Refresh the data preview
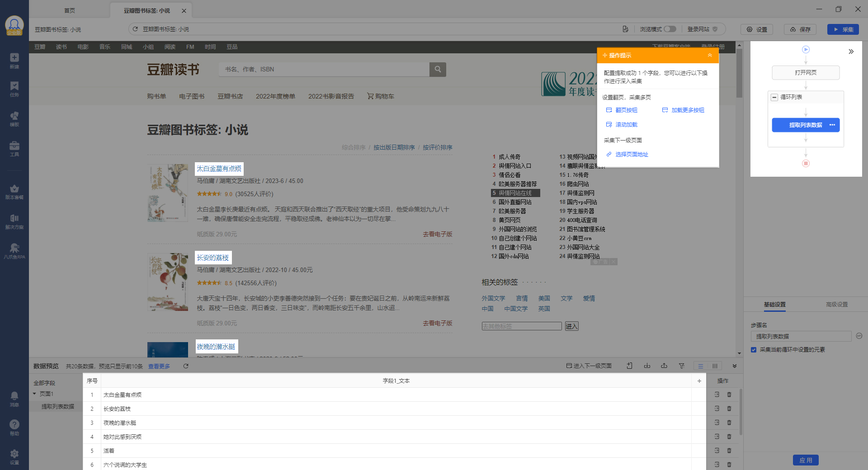This screenshot has height=470, width=868. 186,366
